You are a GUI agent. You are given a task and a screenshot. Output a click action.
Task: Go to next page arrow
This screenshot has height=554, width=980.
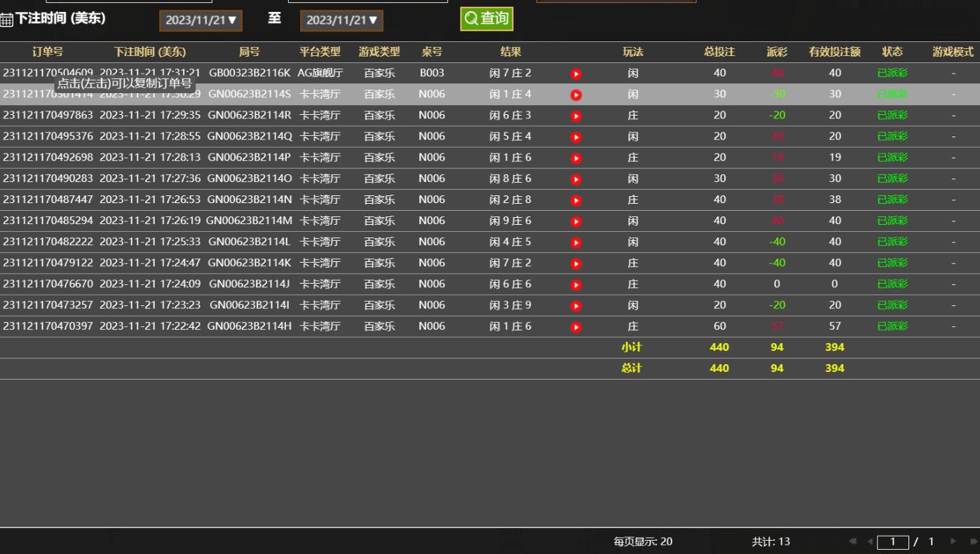point(953,541)
